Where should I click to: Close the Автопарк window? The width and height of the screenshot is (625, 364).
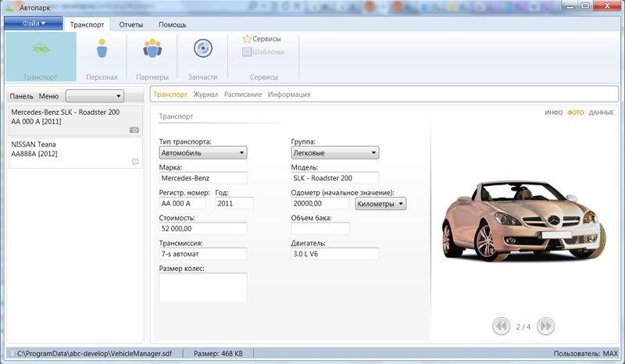click(608, 6)
